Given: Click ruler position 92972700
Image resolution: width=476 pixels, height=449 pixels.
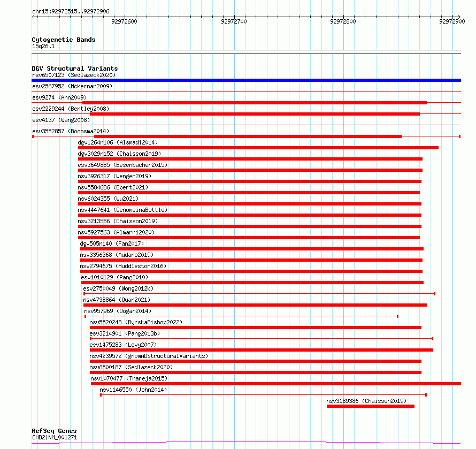Looking at the screenshot, I should pyautogui.click(x=234, y=21).
